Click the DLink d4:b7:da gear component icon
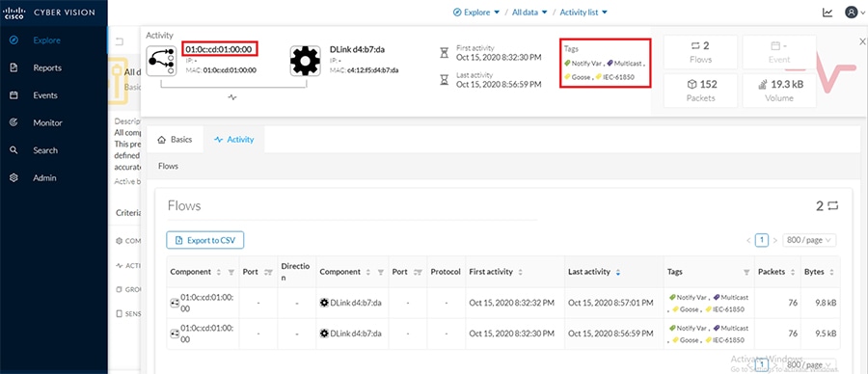Viewport: 868px width, 374px height. coord(305,61)
